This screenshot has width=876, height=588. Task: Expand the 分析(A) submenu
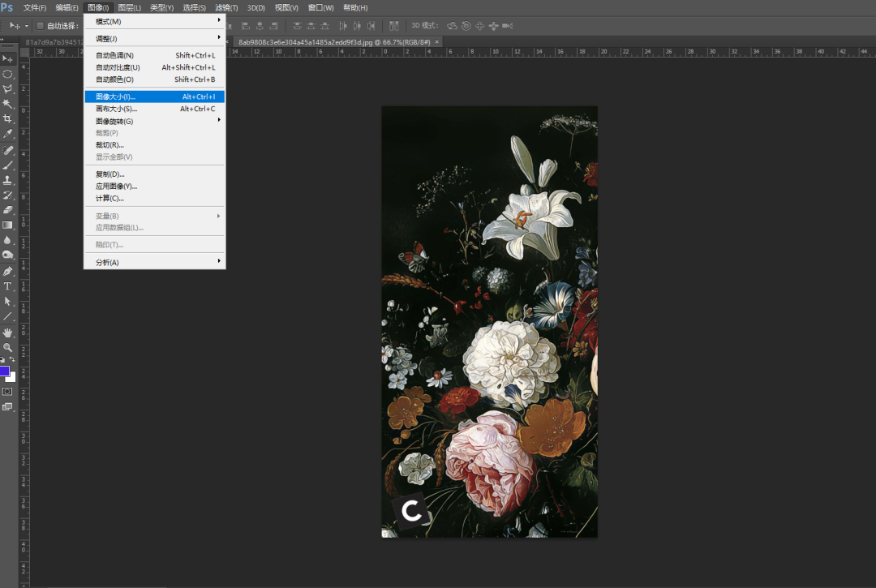point(155,263)
